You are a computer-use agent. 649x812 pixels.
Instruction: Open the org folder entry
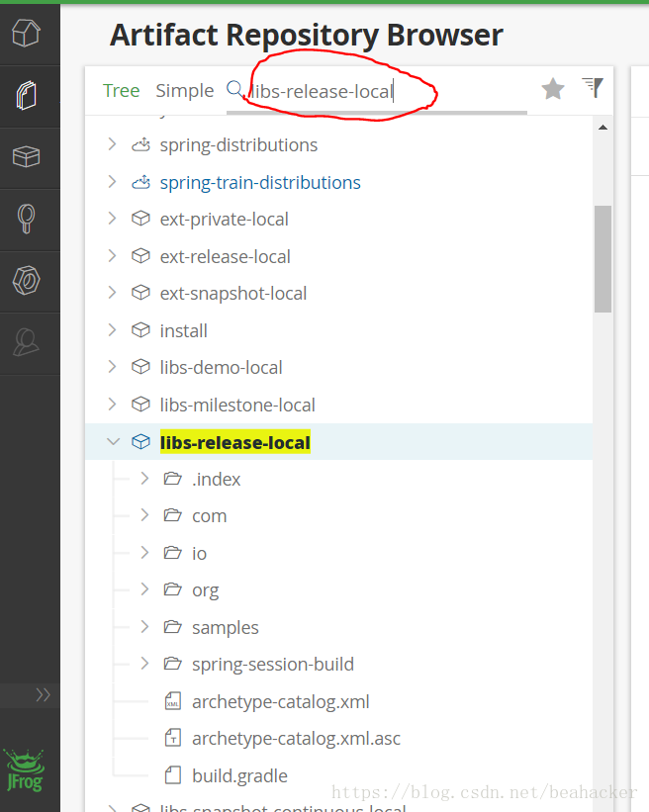tap(205, 590)
